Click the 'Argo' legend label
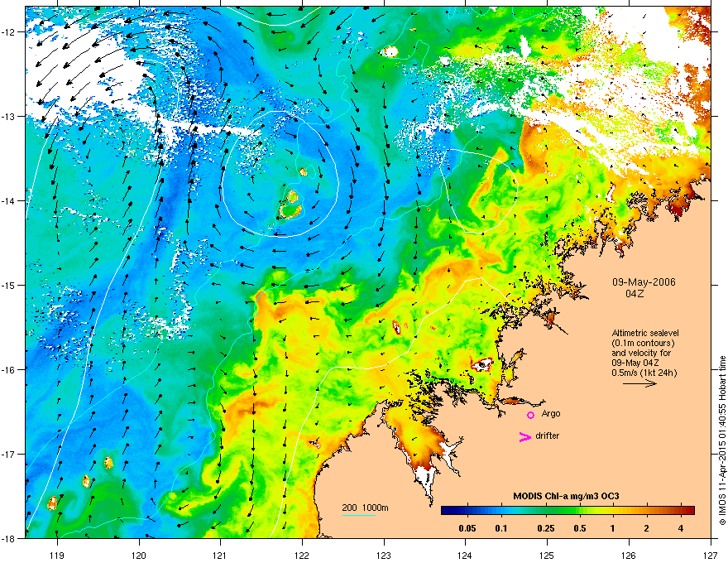 click(551, 413)
